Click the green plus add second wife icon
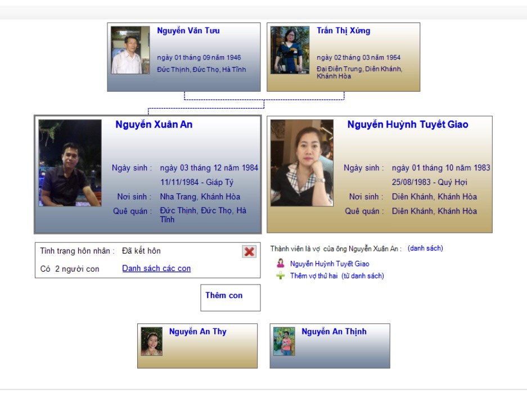Screen dimensions: 527x420 coord(280,276)
